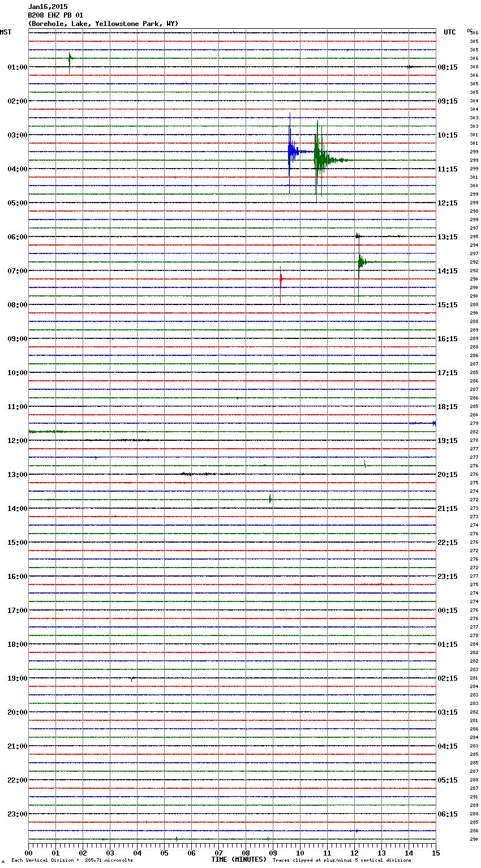Viewport: 481px width, 868px height.
Task: Click the small green spike near 13:45
Action: (270, 499)
